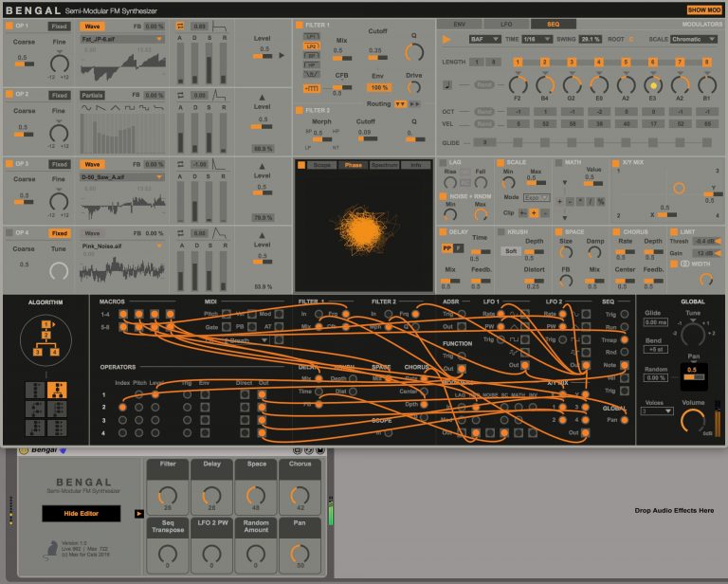
Task: Toggle the OP 1 envelope loop icon
Action: click(180, 27)
